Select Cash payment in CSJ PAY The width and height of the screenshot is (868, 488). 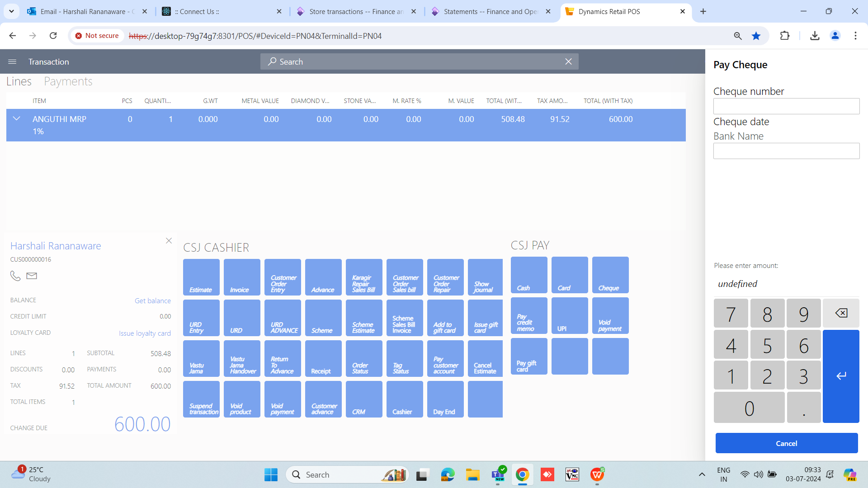[x=529, y=275]
